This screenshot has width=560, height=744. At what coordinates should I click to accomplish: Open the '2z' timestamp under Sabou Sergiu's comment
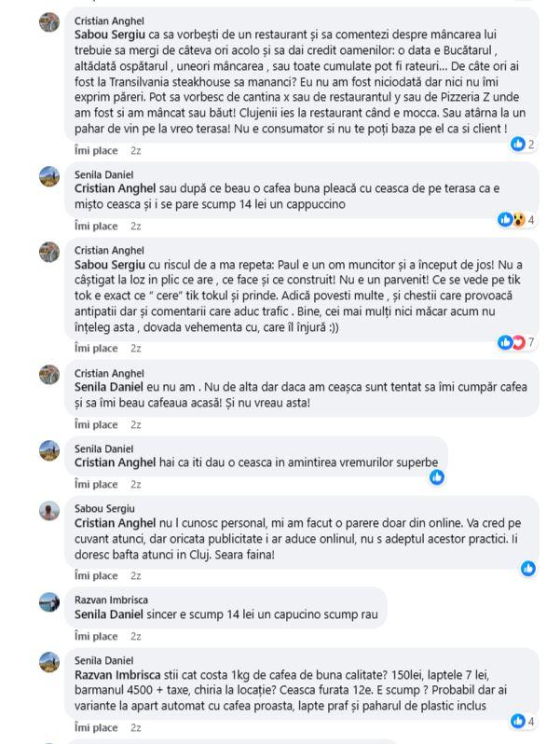point(136,575)
